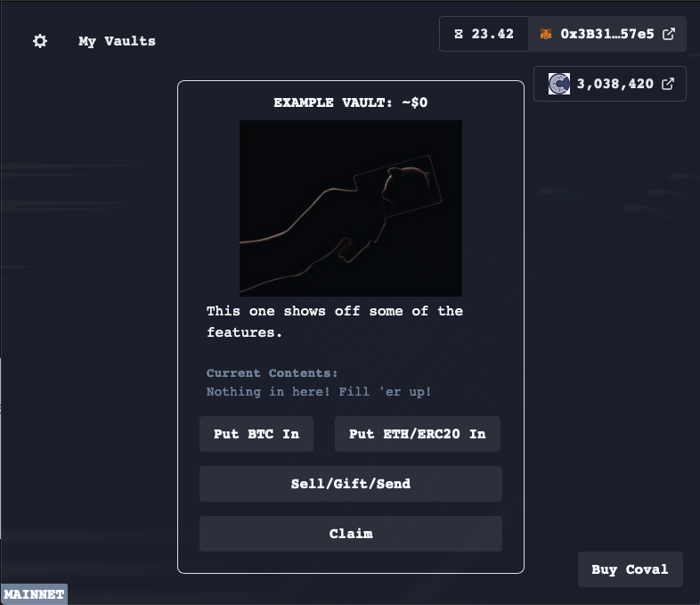
Task: Click the Buy Coval button
Action: pos(630,569)
